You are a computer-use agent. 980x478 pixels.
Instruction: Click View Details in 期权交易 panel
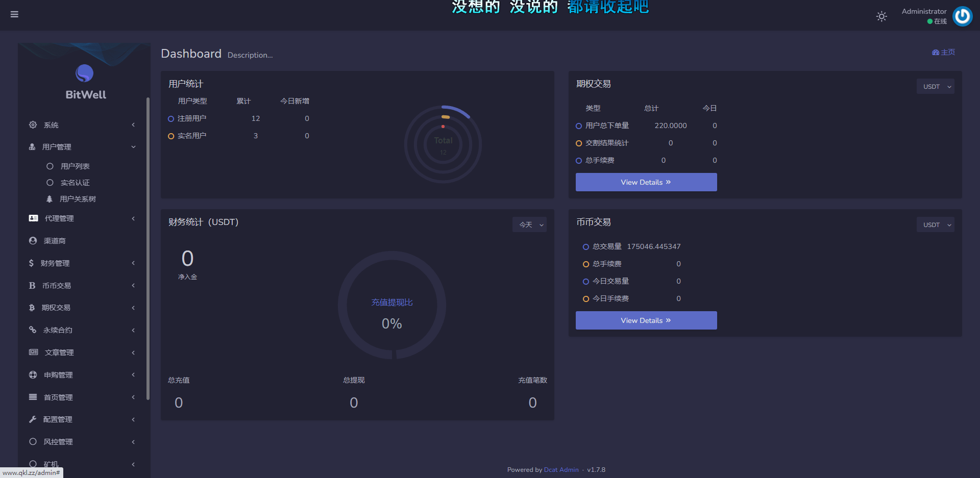(x=646, y=182)
